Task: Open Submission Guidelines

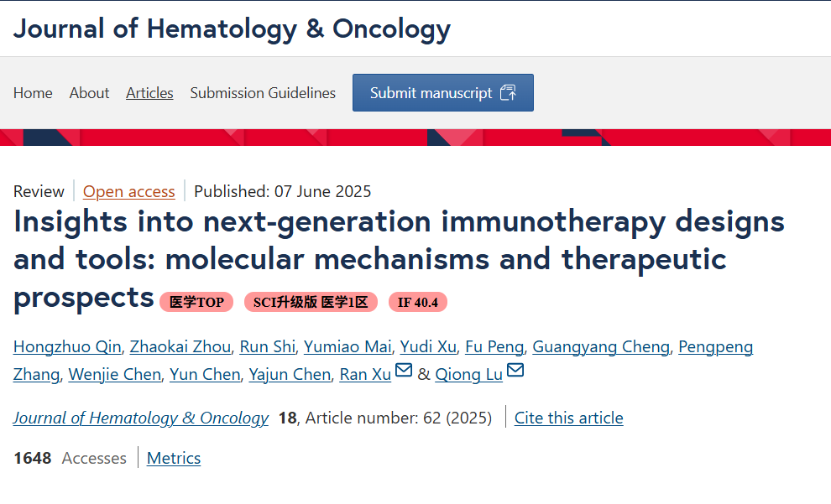Action: coord(263,93)
